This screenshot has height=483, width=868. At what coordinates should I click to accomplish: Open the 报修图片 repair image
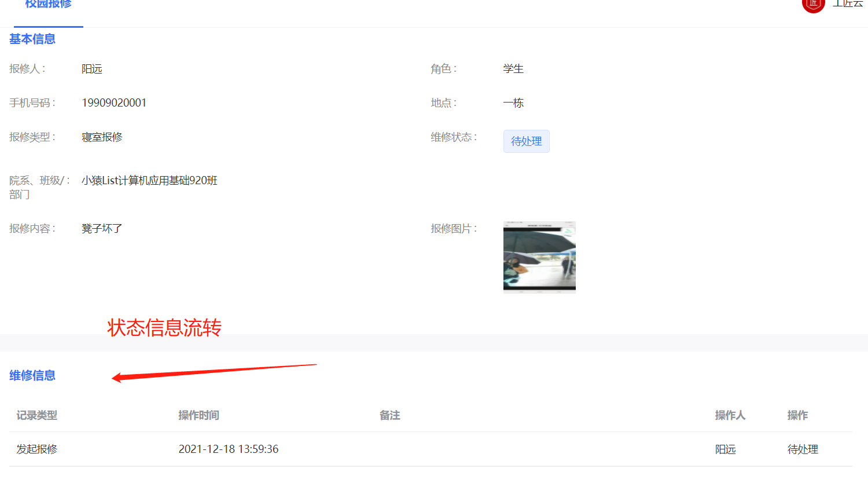point(539,257)
